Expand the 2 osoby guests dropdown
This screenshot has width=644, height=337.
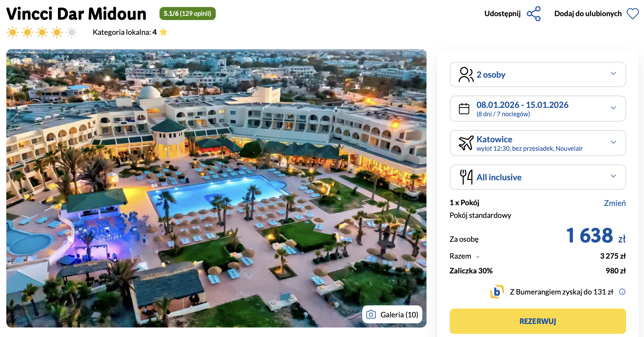click(x=613, y=73)
